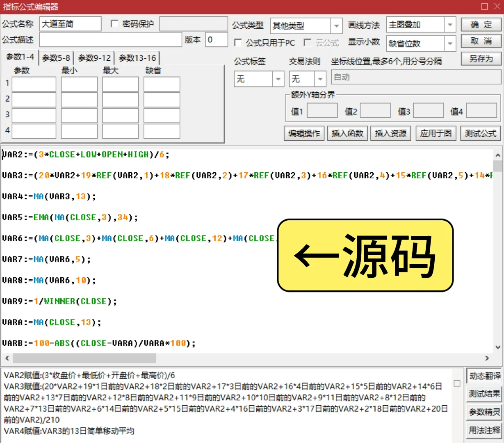Expand the 显示小数 dropdown
Image resolution: width=504 pixels, height=443 pixels.
pyautogui.click(x=450, y=43)
